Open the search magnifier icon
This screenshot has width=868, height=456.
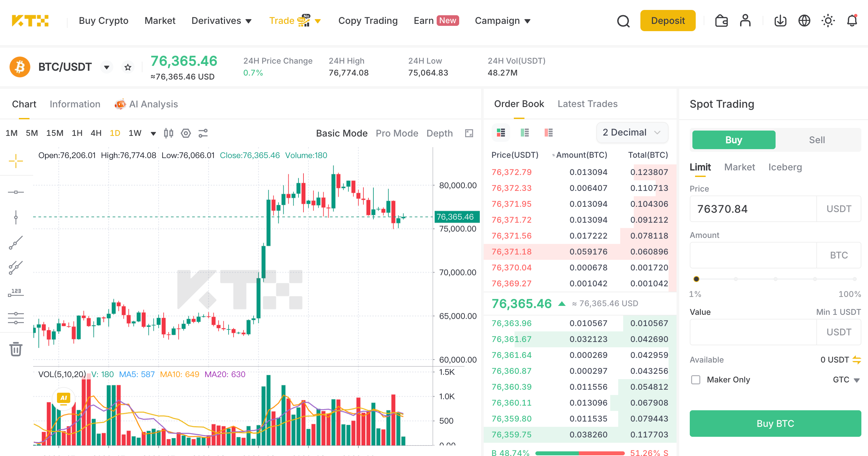click(x=623, y=21)
